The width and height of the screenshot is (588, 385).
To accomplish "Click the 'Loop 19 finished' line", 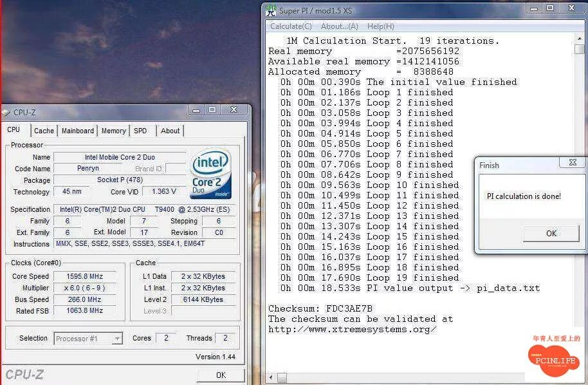I will click(370, 277).
